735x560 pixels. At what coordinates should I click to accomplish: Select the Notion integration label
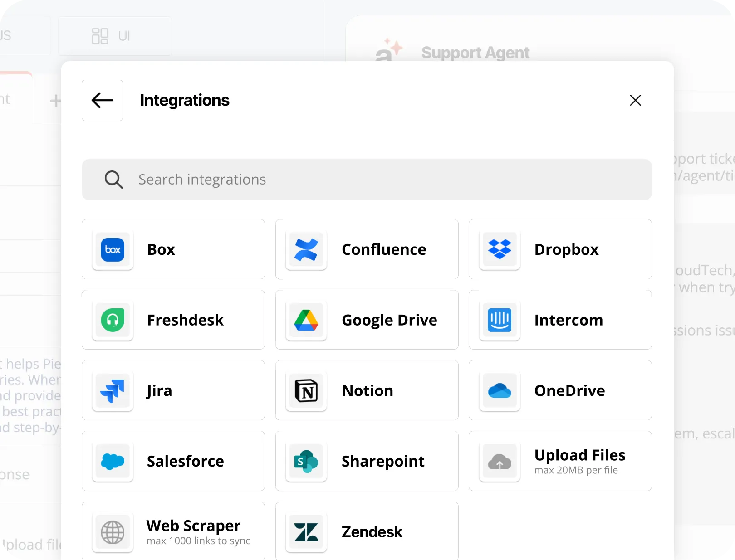click(x=367, y=390)
